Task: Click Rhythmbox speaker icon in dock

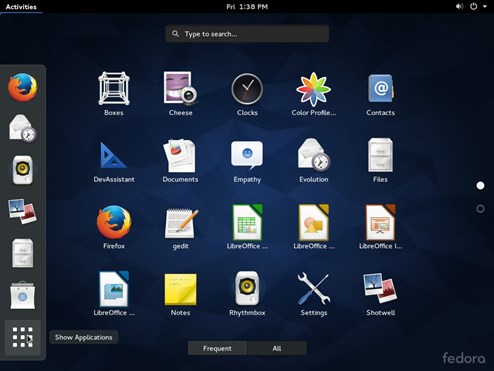Action: click(22, 170)
